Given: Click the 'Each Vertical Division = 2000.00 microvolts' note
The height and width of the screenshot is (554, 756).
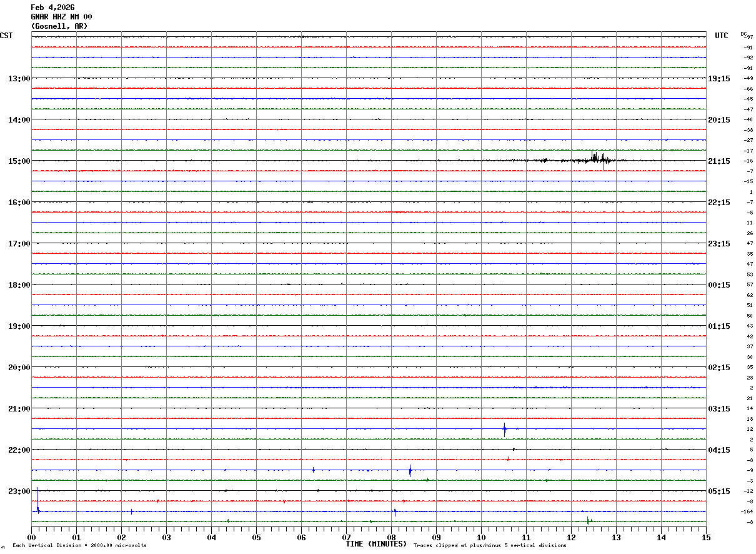Looking at the screenshot, I should click(x=79, y=546).
